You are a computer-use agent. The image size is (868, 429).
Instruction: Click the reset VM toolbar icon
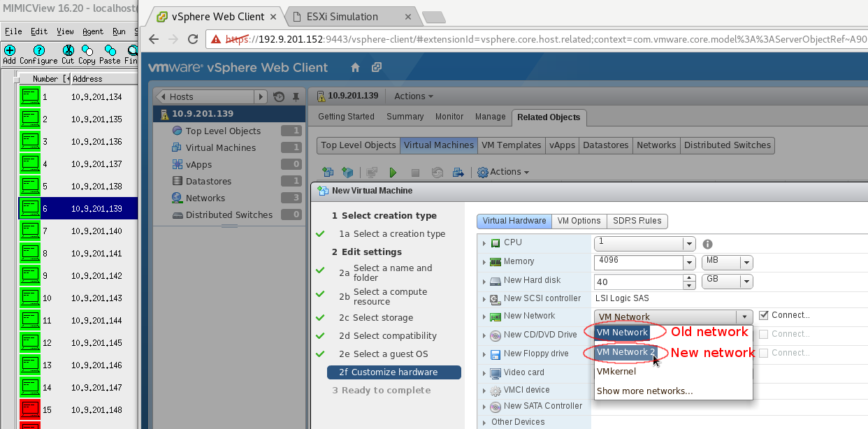(x=437, y=172)
